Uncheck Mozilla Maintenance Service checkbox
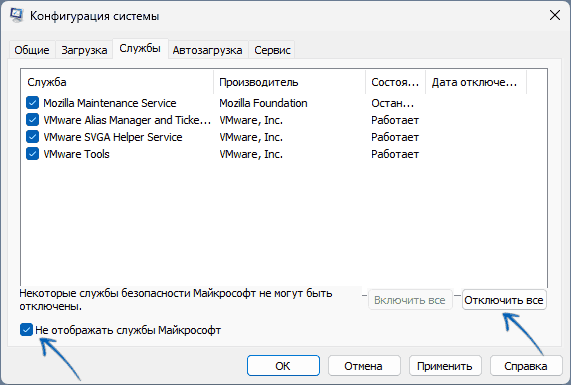Viewport: 571px width, 385px height. [x=32, y=103]
